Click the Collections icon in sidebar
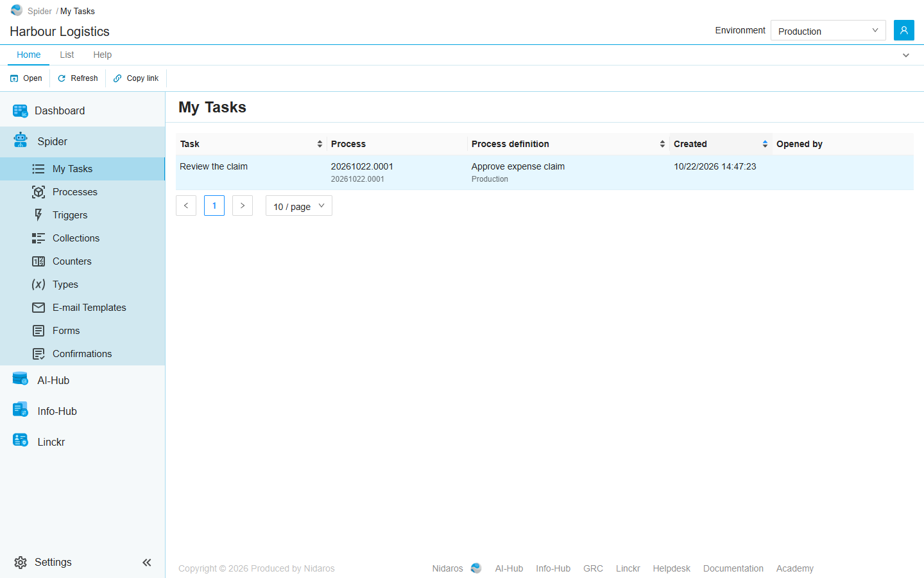This screenshot has height=578, width=924. 38,238
